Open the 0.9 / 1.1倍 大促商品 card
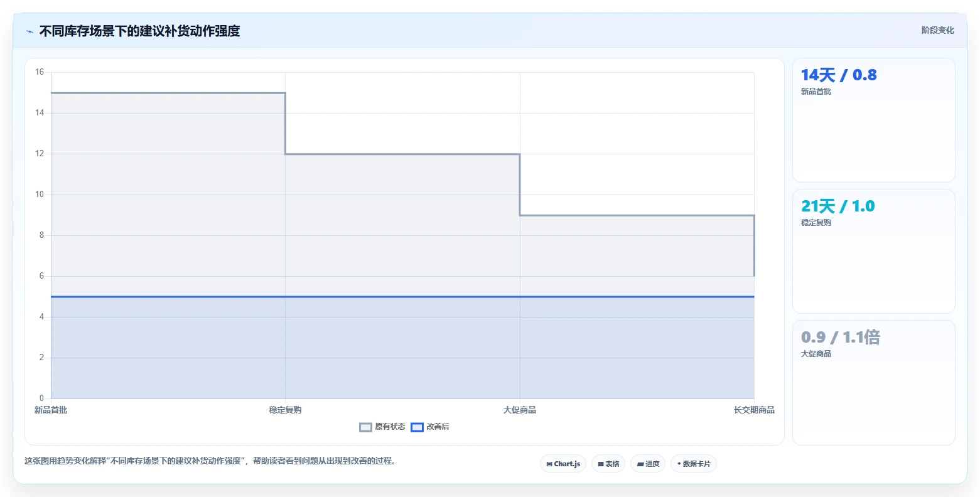Image resolution: width=980 pixels, height=497 pixels. tap(874, 383)
